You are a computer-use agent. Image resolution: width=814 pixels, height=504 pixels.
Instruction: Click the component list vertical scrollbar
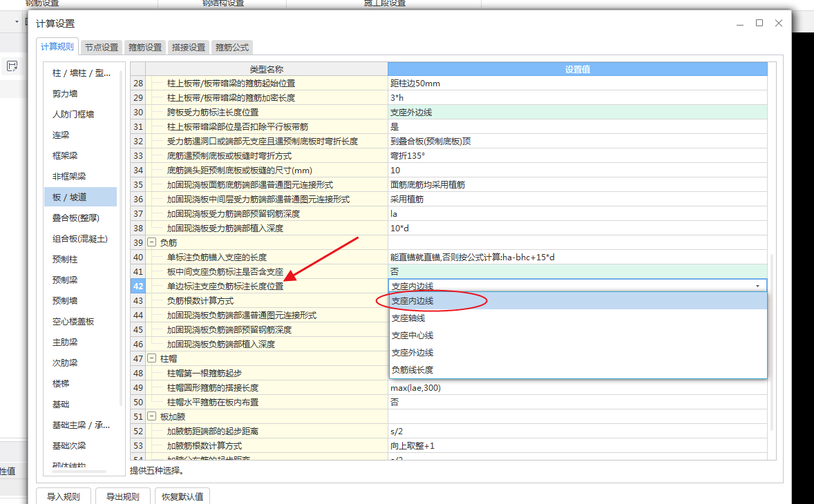(121, 238)
